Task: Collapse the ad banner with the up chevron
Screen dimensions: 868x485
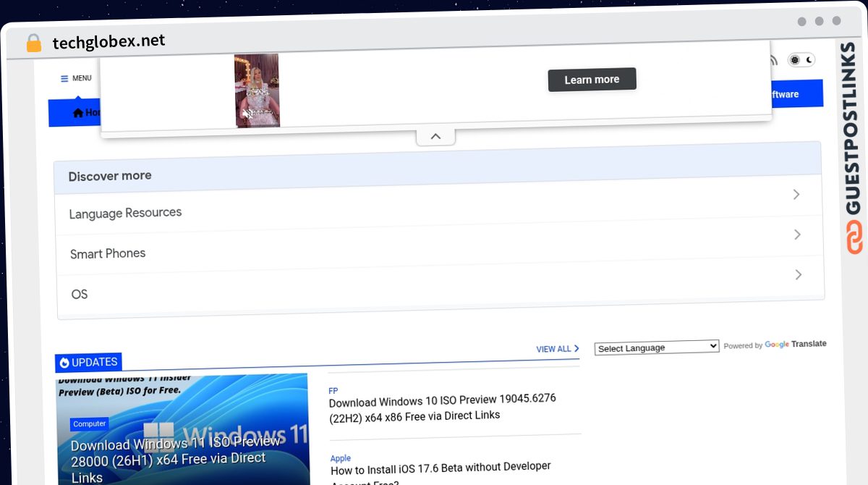Action: point(435,136)
